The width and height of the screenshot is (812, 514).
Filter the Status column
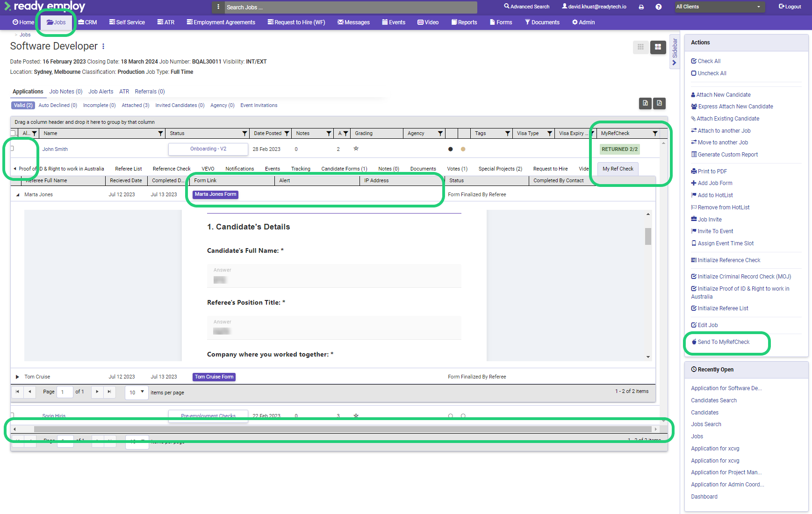click(244, 134)
